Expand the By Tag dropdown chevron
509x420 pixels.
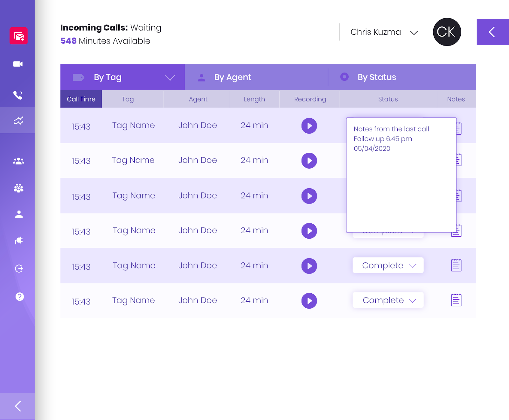click(170, 78)
